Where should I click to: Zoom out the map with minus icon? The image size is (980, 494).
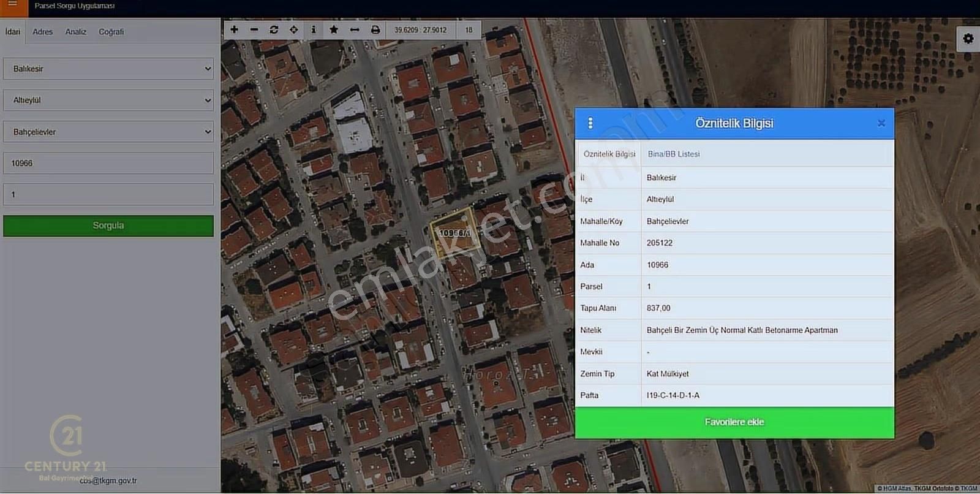pos(254,29)
